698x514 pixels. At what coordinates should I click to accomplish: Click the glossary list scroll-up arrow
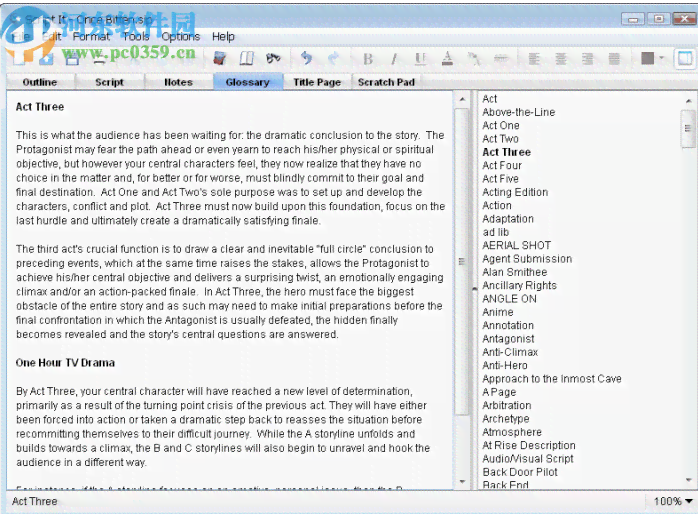click(x=688, y=101)
